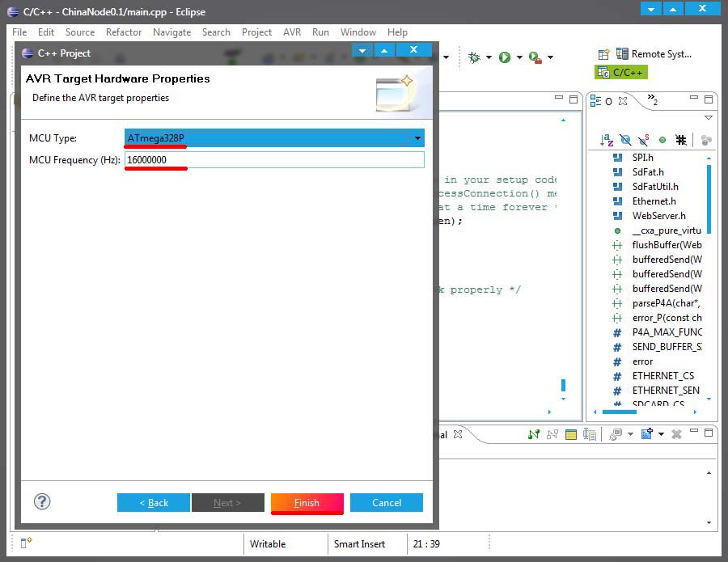This screenshot has width=728, height=562.
Task: Open the Remote Systems perspective
Action: point(654,54)
